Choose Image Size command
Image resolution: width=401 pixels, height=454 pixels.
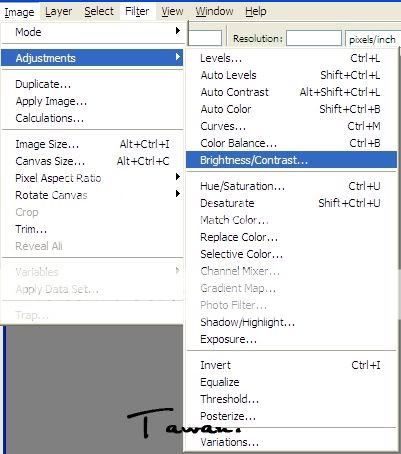(x=92, y=144)
